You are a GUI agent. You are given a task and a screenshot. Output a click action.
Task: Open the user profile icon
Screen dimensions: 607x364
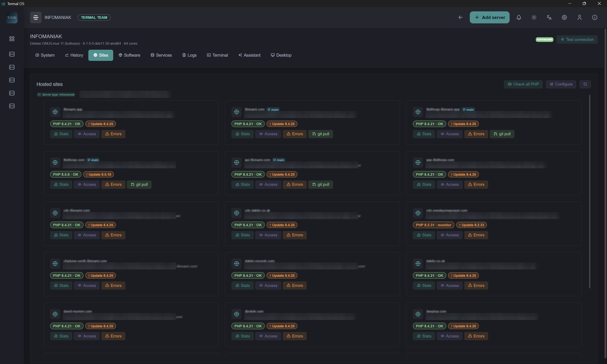(579, 17)
